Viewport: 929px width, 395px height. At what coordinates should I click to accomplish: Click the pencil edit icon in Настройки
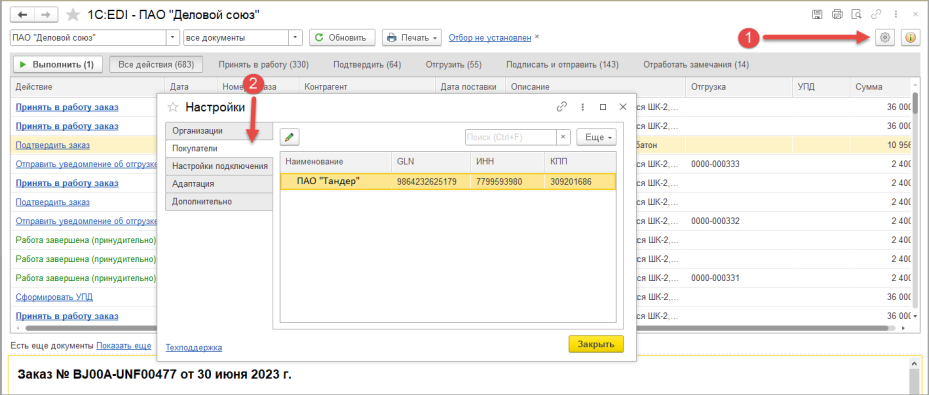pyautogui.click(x=290, y=137)
